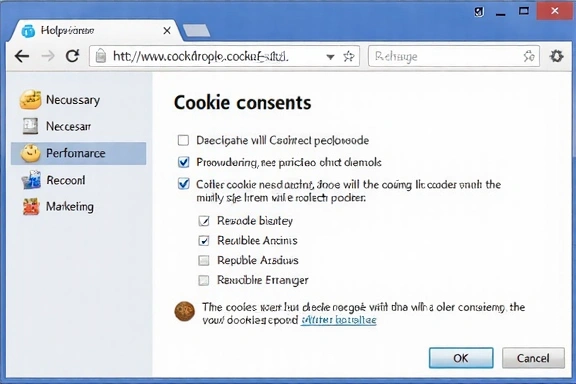The width and height of the screenshot is (576, 384).
Task: Click the Cancel button
Action: point(533,358)
